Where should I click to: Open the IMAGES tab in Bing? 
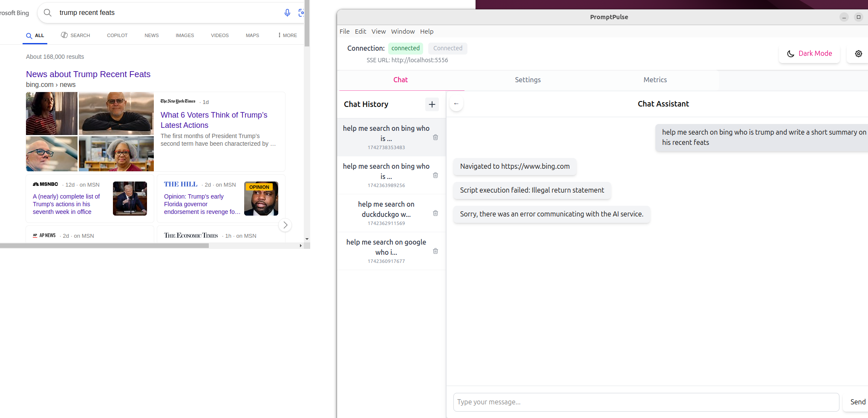[x=185, y=35]
